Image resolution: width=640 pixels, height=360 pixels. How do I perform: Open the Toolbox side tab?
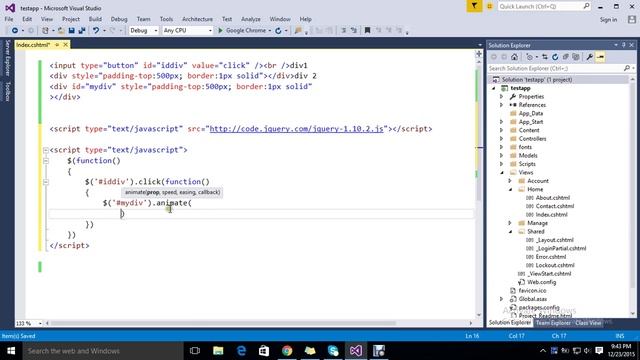(7, 91)
